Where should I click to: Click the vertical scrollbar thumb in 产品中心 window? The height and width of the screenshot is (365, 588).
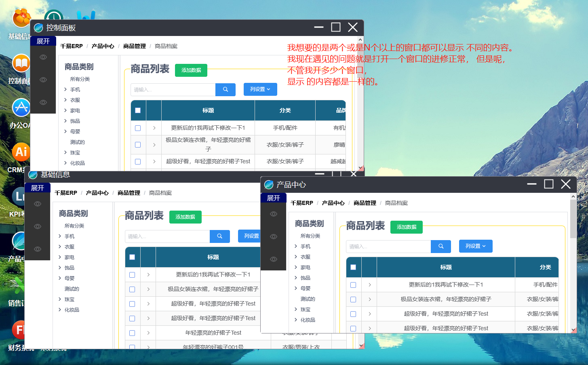573,219
